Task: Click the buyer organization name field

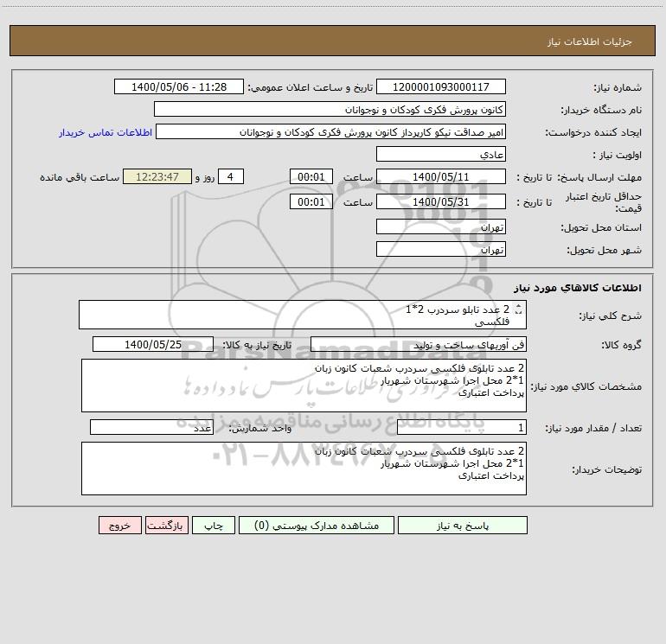Action: (330, 109)
